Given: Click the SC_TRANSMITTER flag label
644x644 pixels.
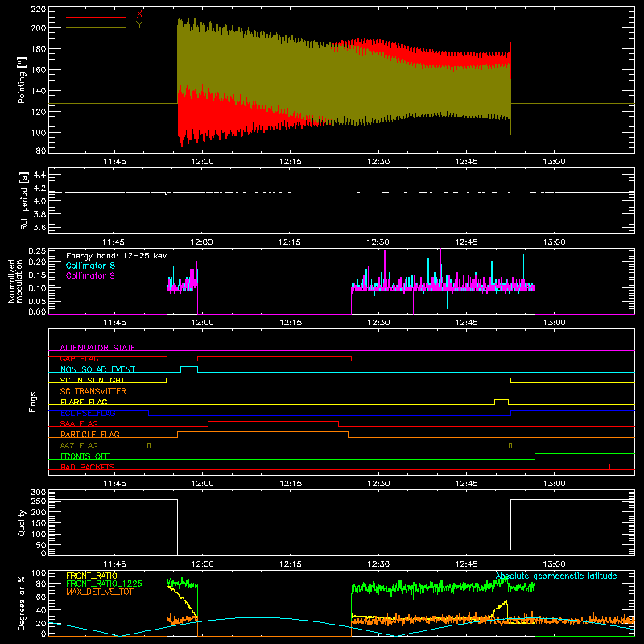Looking at the screenshot, I should (93, 391).
